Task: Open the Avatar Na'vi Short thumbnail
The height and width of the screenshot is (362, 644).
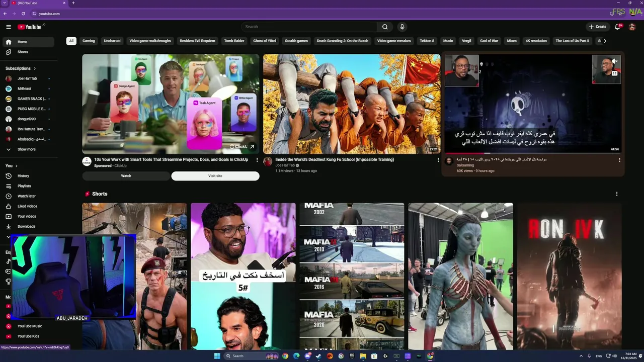Action: tap(460, 276)
